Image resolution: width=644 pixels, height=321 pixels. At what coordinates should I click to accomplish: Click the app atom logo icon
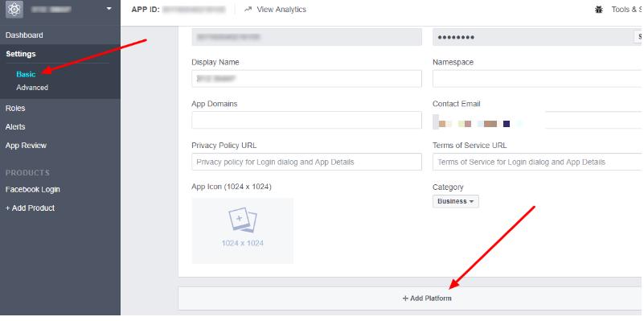coord(14,9)
